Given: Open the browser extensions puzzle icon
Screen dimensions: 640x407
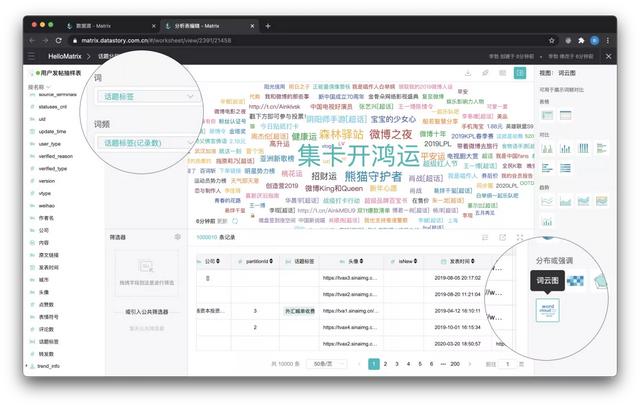Looking at the screenshot, I should tap(581, 40).
